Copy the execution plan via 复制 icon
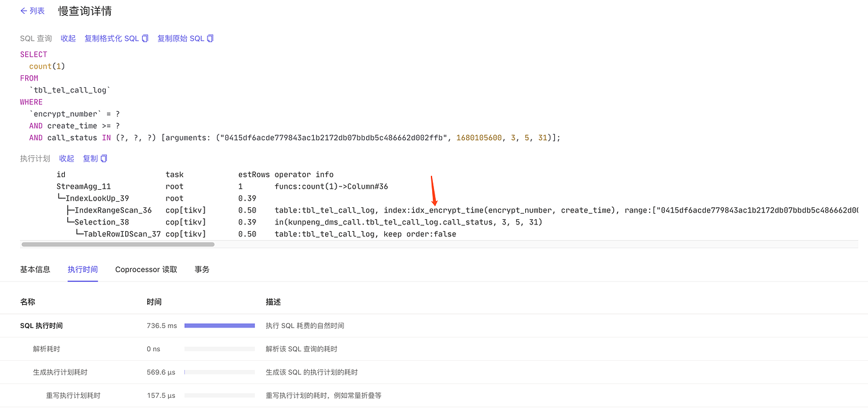This screenshot has height=411, width=868. click(x=104, y=158)
